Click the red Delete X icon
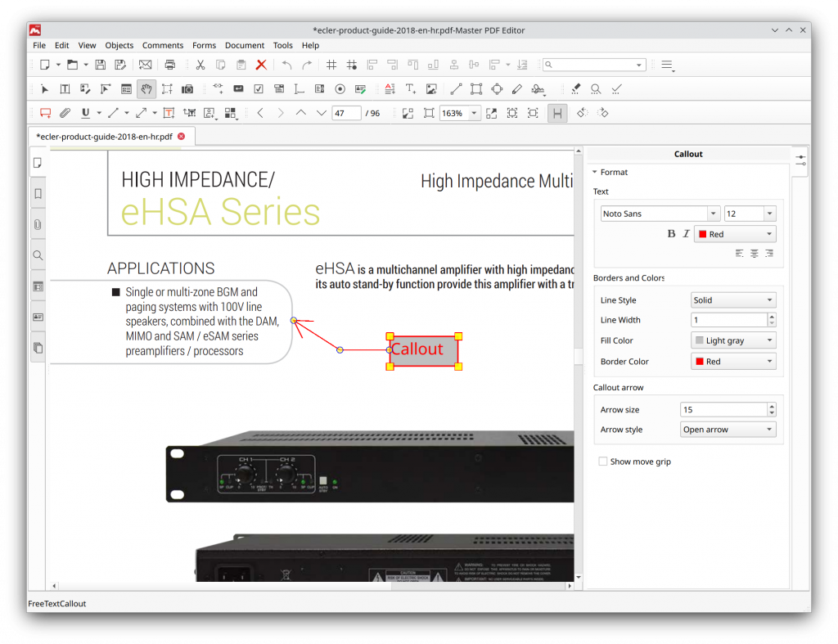838x644 pixels. 261,65
